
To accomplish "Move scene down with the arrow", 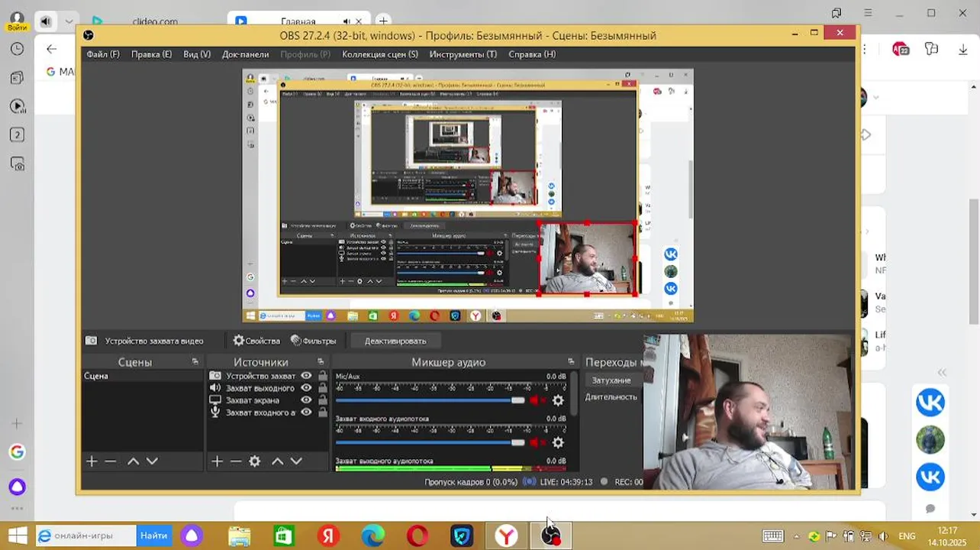I will pos(152,461).
